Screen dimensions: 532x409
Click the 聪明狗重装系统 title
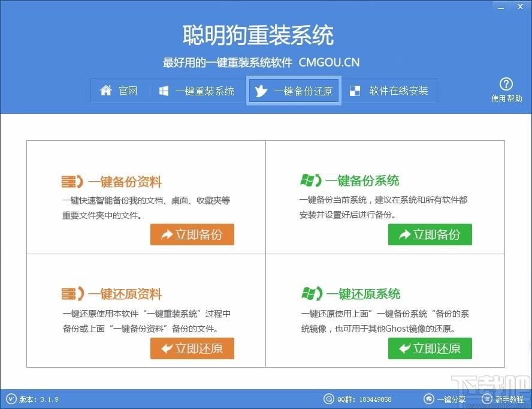[258, 35]
